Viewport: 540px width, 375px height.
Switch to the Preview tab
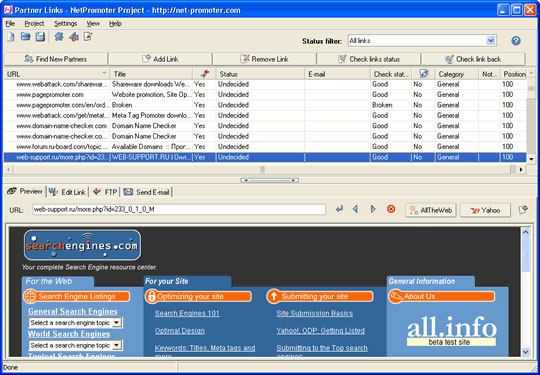pos(25,191)
